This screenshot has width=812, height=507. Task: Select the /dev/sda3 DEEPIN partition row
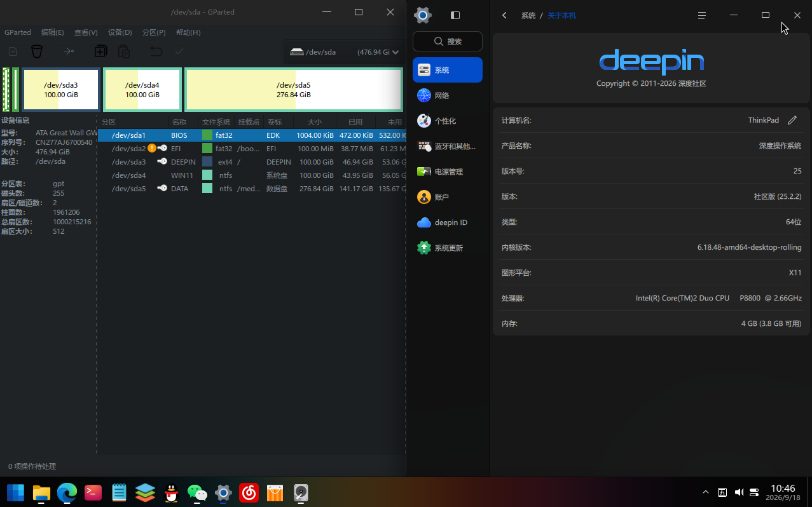click(x=252, y=162)
